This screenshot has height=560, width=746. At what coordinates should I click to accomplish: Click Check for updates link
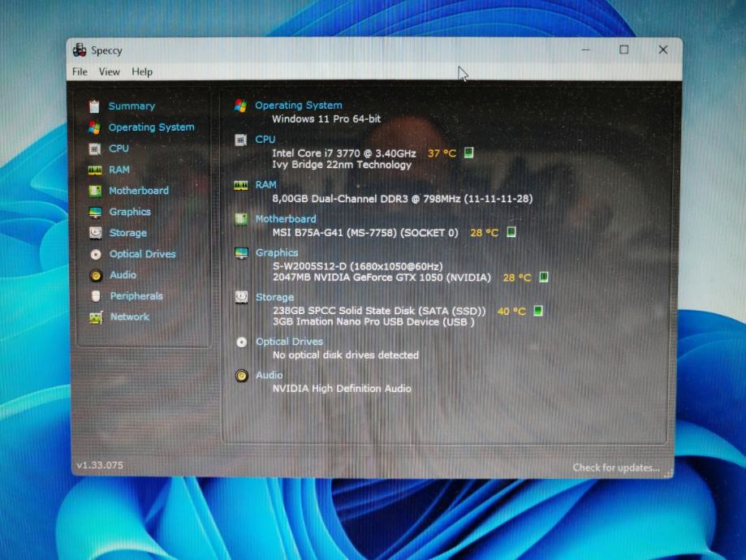pyautogui.click(x=615, y=467)
